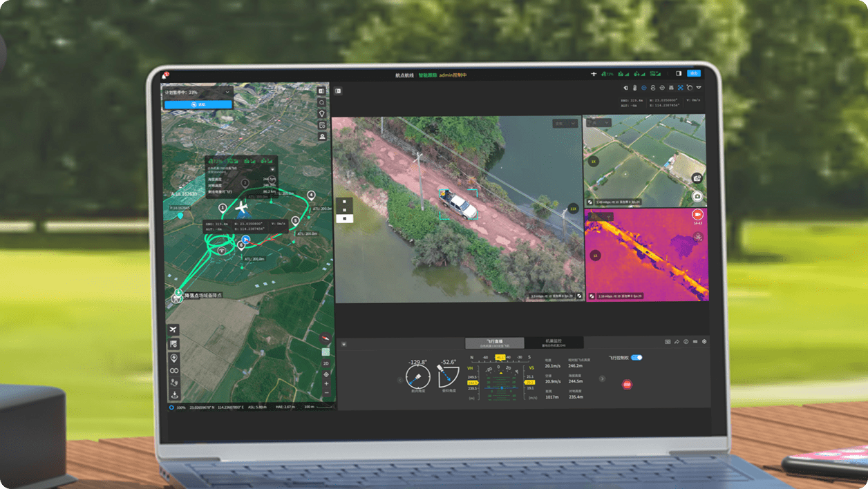The height and width of the screenshot is (489, 868).
Task: Open the map document marker icon
Action: (321, 125)
